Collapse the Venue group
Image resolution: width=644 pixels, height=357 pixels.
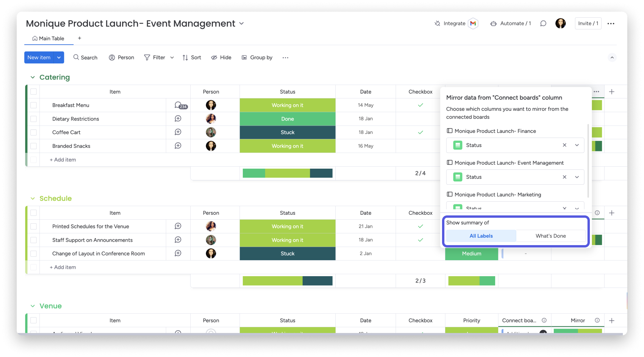(x=32, y=306)
